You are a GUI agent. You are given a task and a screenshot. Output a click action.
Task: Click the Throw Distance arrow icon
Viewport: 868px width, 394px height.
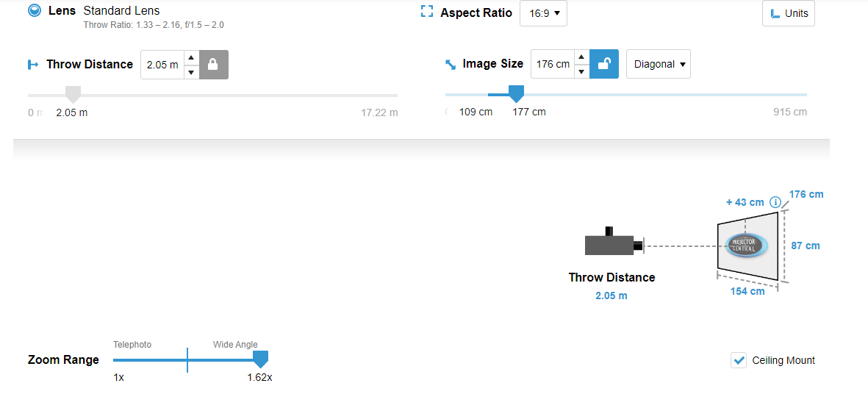click(33, 65)
